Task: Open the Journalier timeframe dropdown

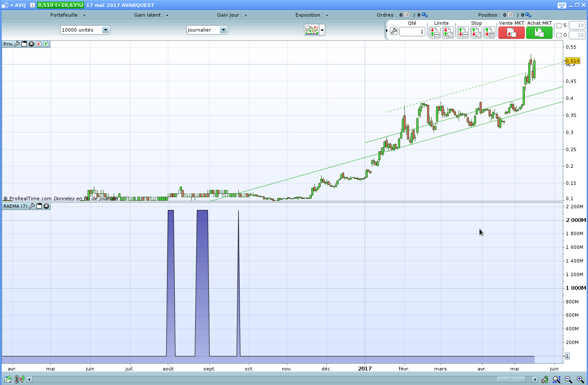Action: coord(207,30)
